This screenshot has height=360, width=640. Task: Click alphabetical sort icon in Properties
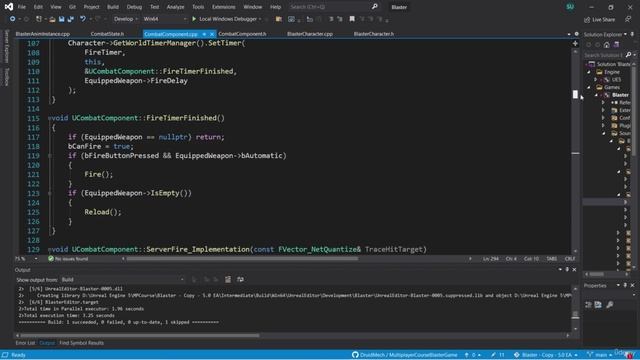click(x=598, y=304)
